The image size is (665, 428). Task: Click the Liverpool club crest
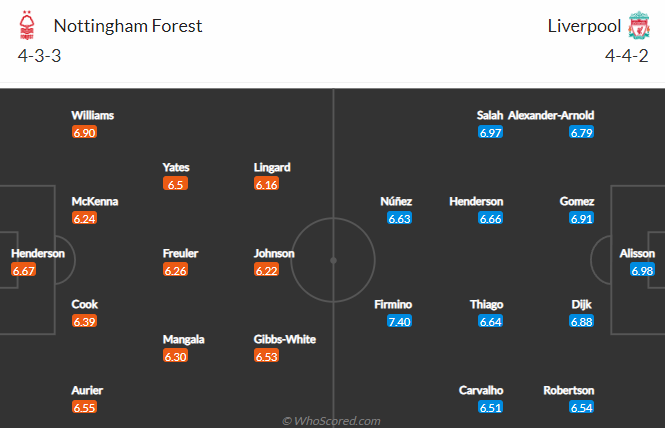click(639, 25)
